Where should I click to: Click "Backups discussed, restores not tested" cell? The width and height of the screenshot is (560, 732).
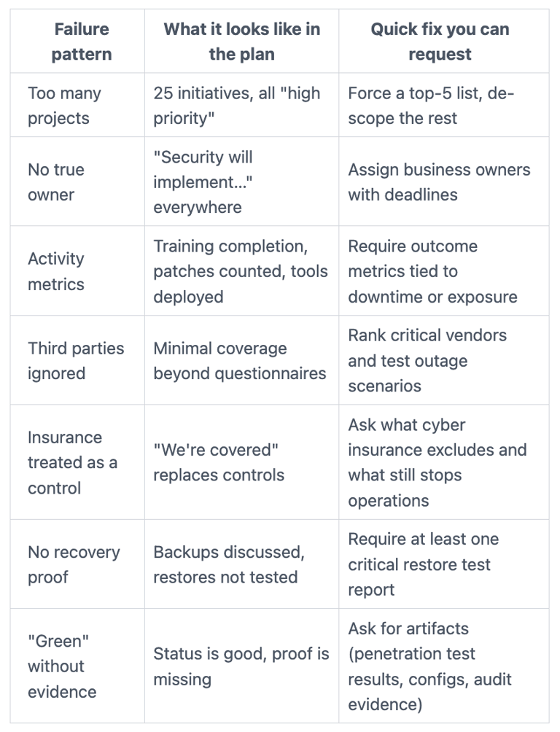[229, 564]
